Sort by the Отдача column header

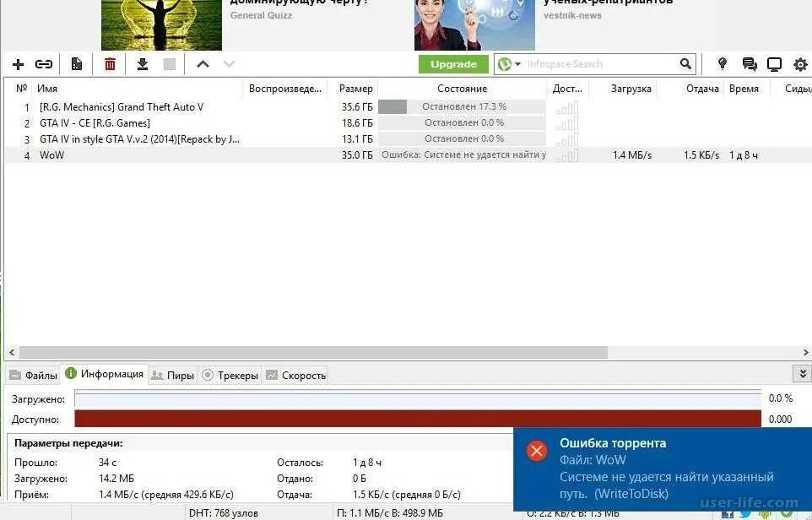pos(701,89)
